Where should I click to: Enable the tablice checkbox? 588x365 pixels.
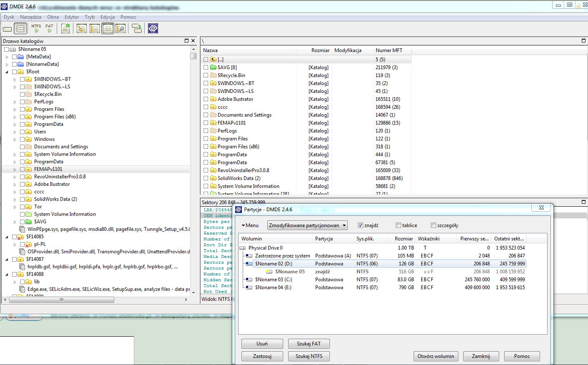pos(398,225)
